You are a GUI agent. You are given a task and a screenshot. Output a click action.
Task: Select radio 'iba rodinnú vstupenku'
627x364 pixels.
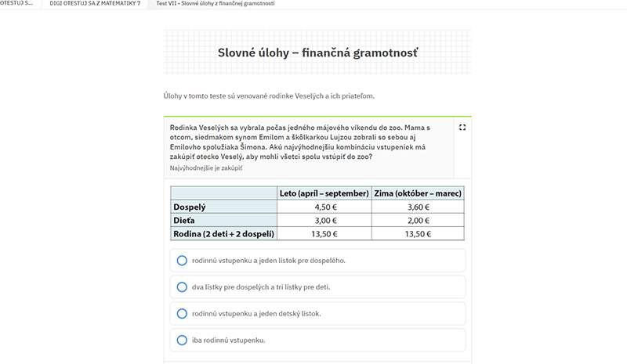[x=182, y=340]
